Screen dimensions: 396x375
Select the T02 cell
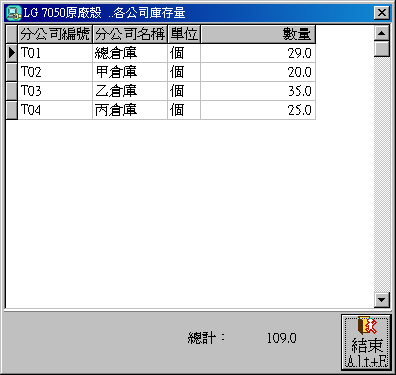(x=55, y=72)
